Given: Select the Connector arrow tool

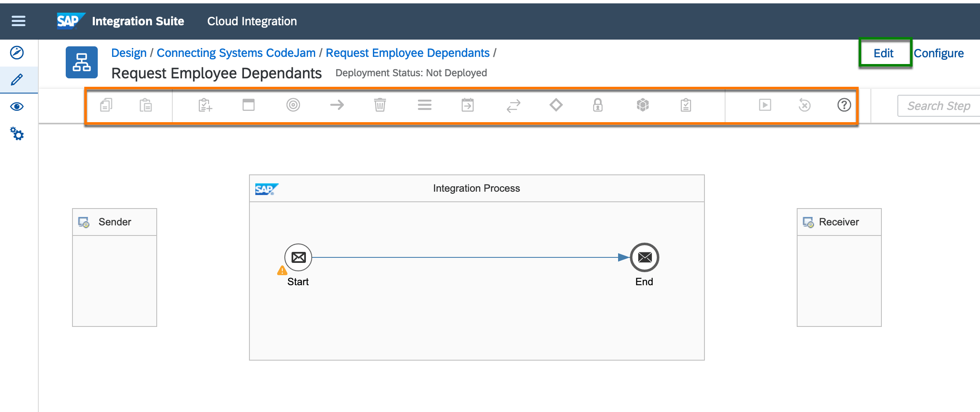Looking at the screenshot, I should (337, 105).
